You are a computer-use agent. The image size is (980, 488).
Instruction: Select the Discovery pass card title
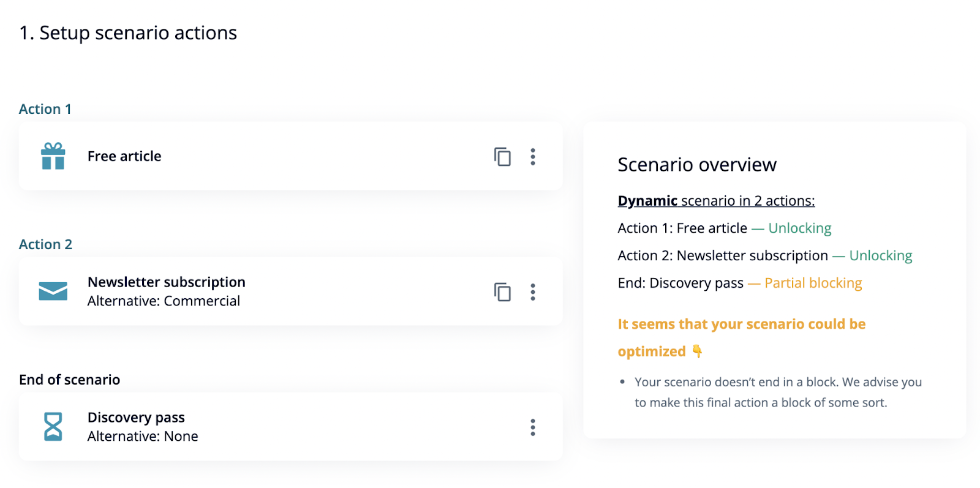tap(136, 418)
